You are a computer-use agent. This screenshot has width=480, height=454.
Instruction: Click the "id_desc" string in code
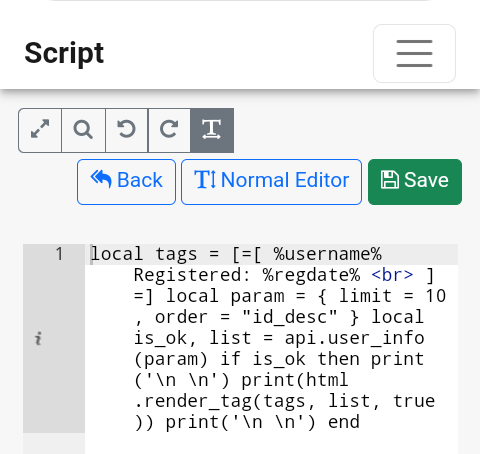(289, 317)
